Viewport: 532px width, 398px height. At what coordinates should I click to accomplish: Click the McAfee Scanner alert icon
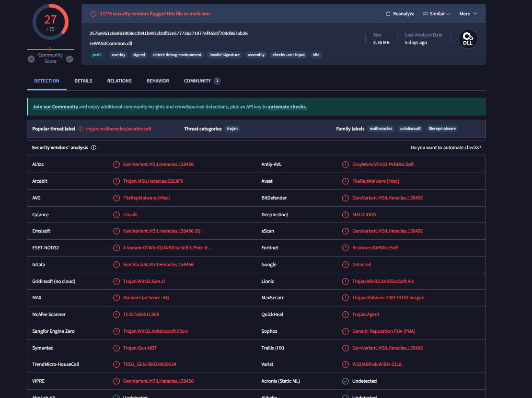116,315
